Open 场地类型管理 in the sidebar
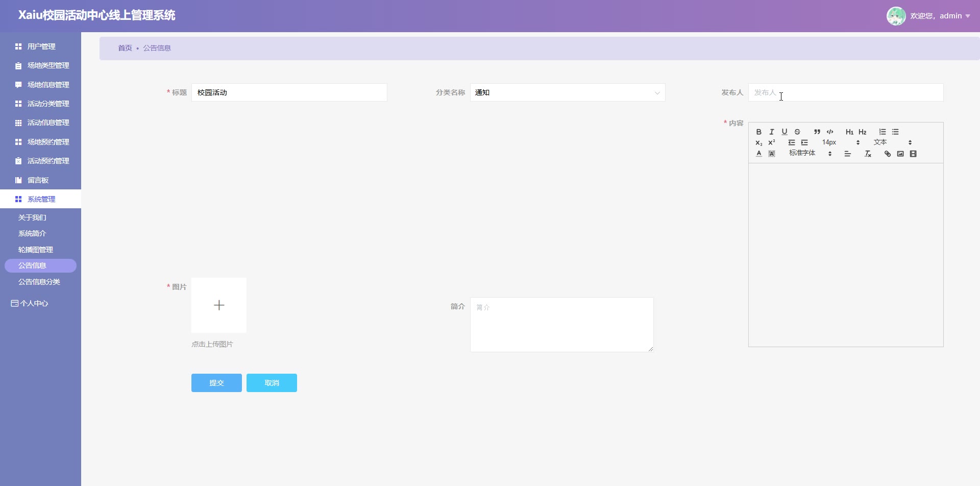Screen dimensions: 980x486 [40, 65]
